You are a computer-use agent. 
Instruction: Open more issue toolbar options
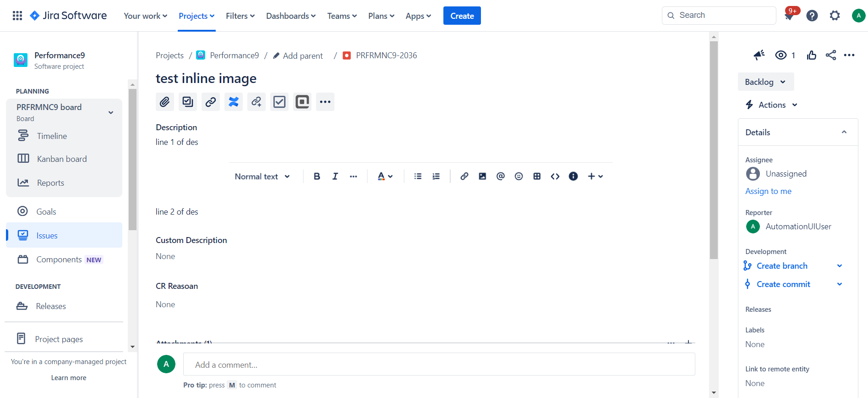tap(325, 102)
